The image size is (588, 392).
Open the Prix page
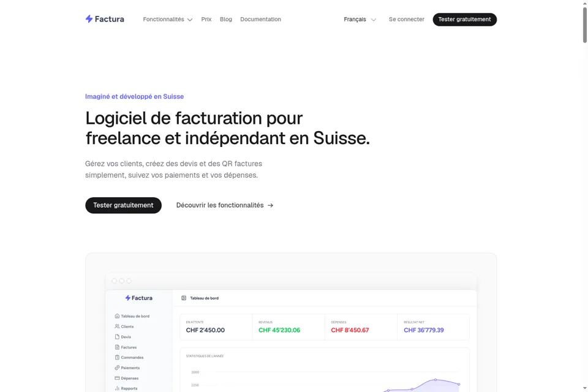pyautogui.click(x=206, y=20)
